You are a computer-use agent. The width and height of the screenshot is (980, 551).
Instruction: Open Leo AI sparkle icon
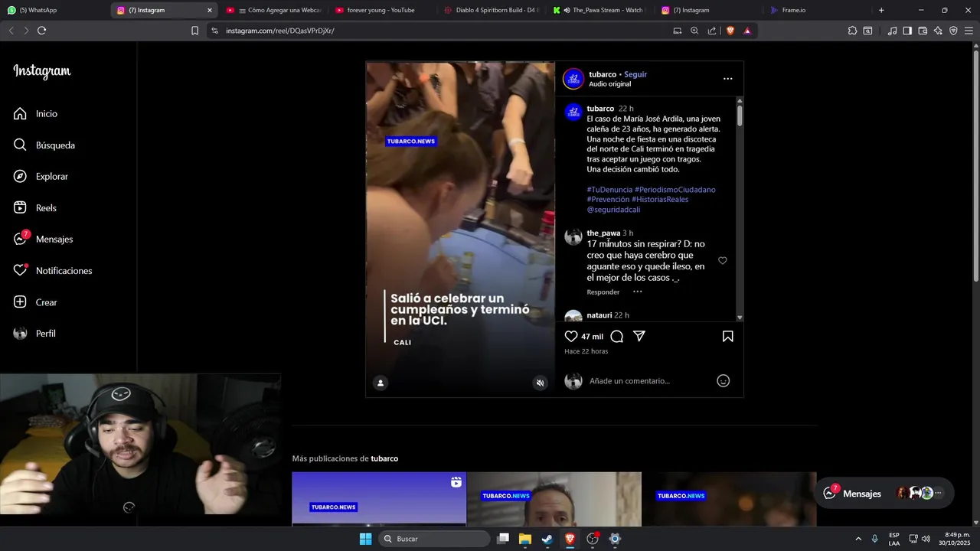[x=939, y=31]
